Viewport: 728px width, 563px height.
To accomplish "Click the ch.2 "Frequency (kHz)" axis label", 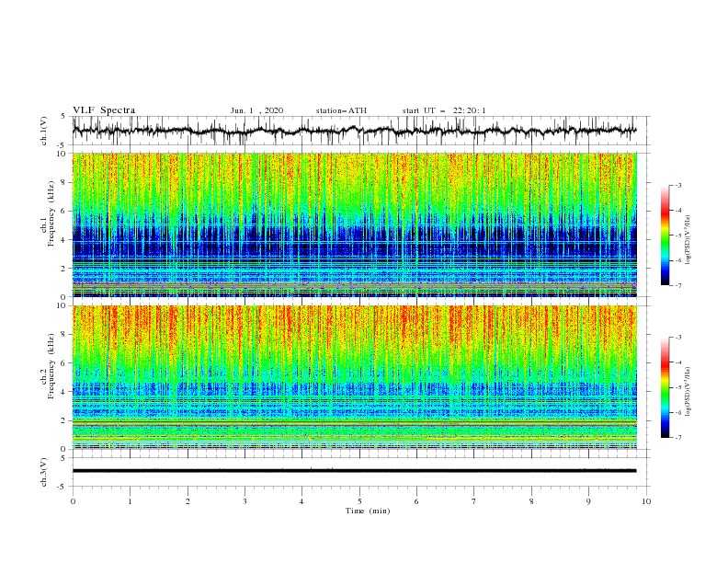I will [x=51, y=366].
